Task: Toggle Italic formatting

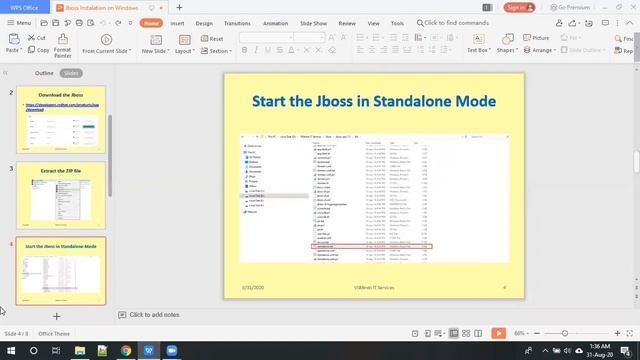Action: tap(256, 50)
